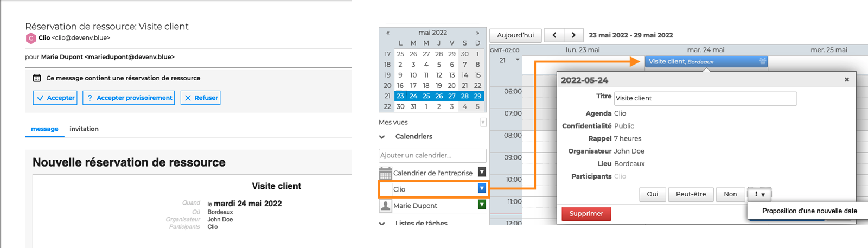Go to the next week arrow
The image size is (868, 248).
click(x=573, y=35)
